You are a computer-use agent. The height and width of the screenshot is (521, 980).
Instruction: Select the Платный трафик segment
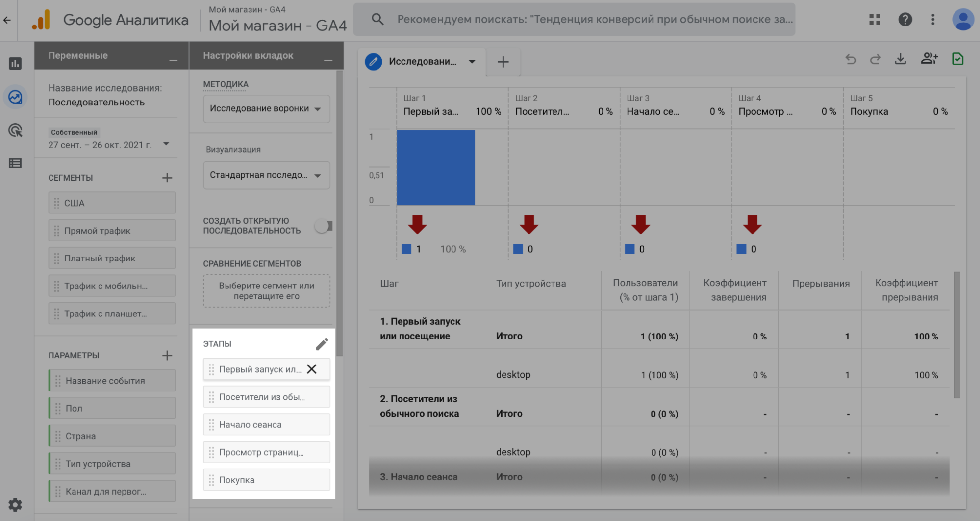click(x=112, y=258)
